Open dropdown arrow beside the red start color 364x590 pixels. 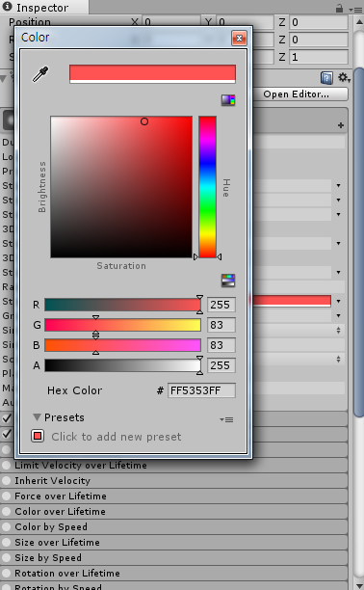338,301
